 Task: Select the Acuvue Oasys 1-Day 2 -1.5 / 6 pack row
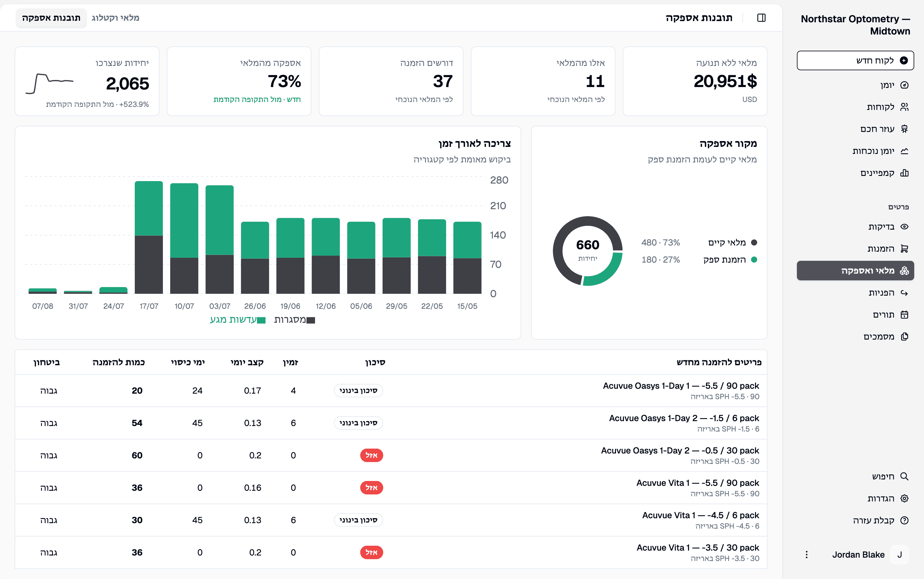(391, 423)
